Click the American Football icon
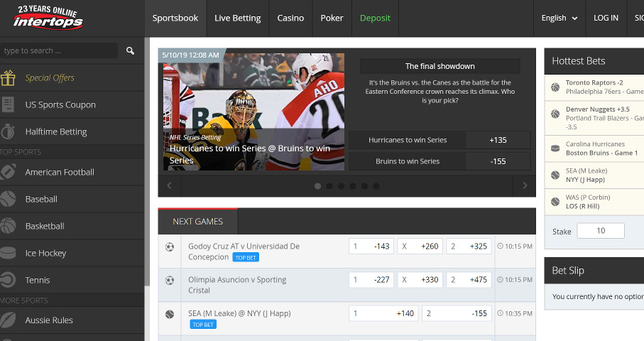The width and height of the screenshot is (644, 341). point(7,172)
